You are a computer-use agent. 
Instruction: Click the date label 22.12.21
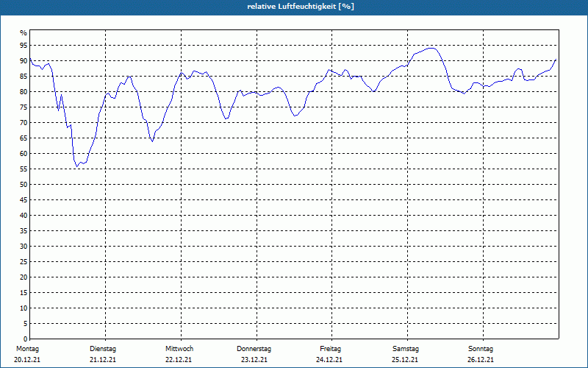click(179, 360)
